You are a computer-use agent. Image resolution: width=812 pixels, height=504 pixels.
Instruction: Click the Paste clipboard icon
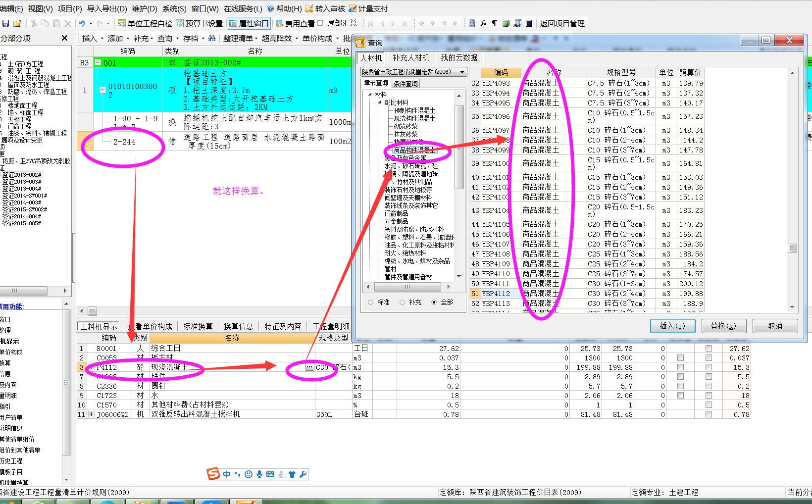coord(56,23)
